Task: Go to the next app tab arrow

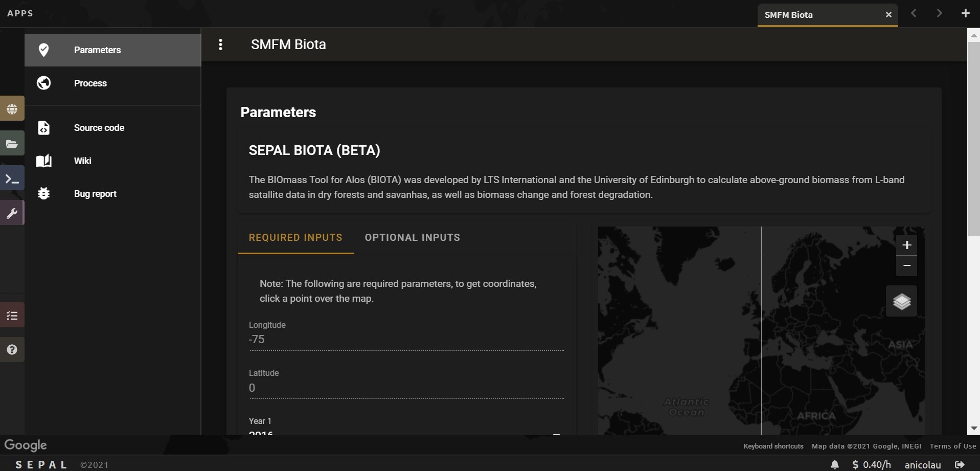Action: click(x=939, y=13)
